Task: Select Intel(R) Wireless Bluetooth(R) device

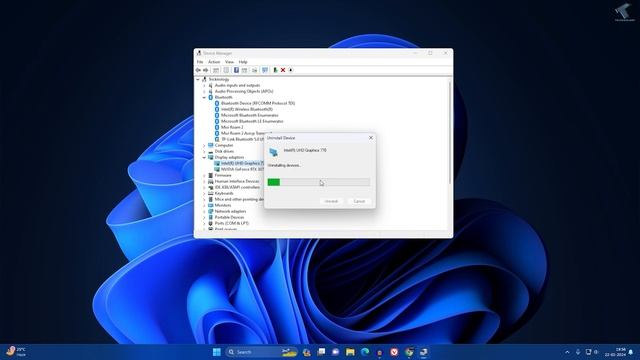Action: [x=247, y=109]
